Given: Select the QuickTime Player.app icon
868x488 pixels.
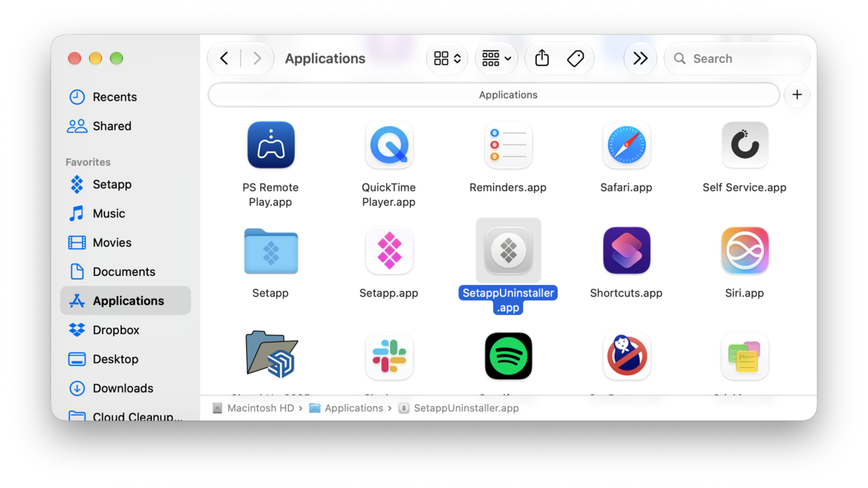Looking at the screenshot, I should (x=389, y=145).
